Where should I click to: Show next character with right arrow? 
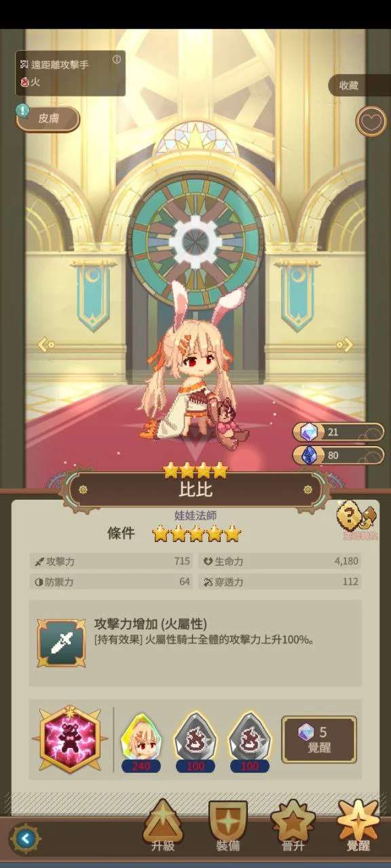[x=345, y=344]
